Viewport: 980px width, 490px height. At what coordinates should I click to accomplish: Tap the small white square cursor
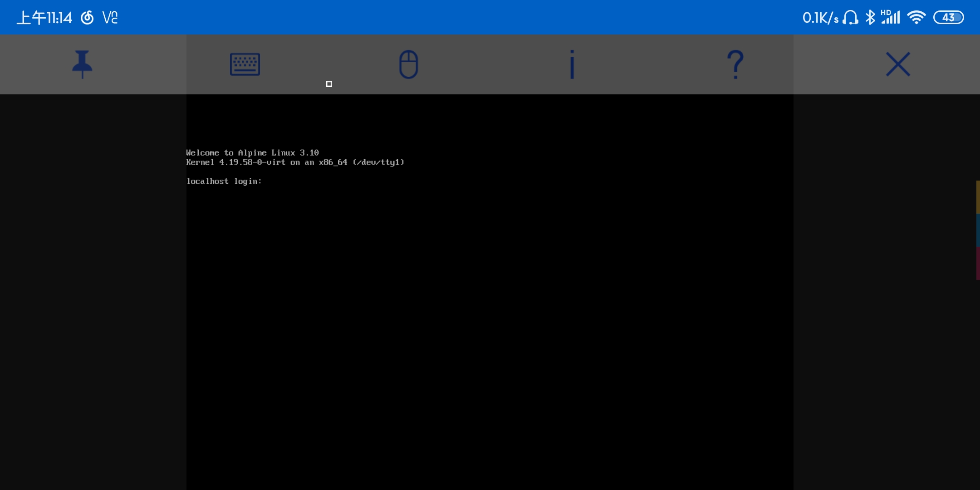pos(329,84)
